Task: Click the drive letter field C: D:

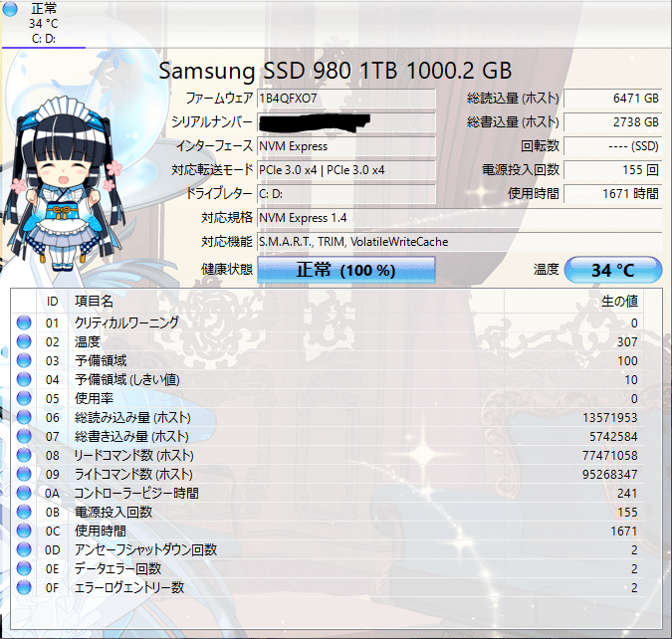Action: tap(346, 194)
